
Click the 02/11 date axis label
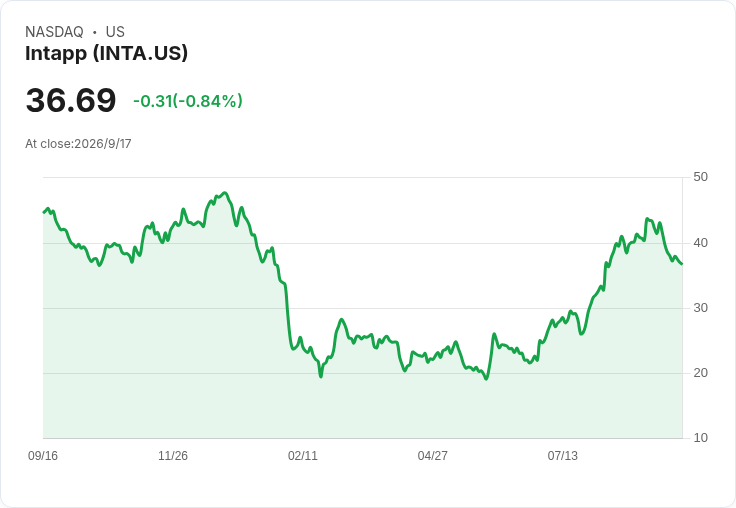(303, 455)
